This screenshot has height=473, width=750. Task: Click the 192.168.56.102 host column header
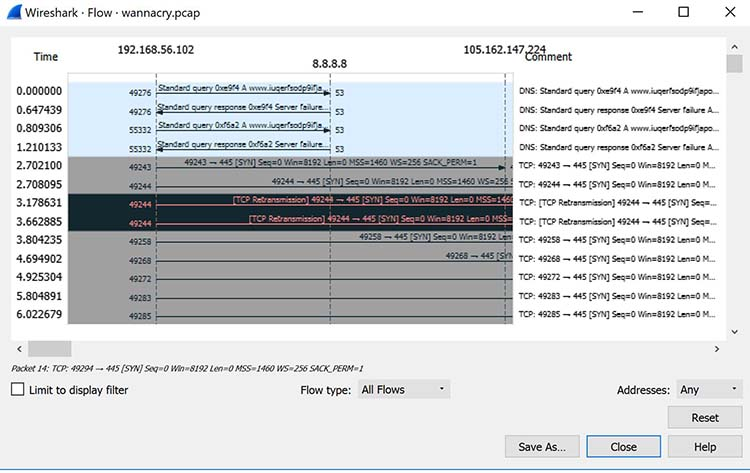(x=156, y=50)
